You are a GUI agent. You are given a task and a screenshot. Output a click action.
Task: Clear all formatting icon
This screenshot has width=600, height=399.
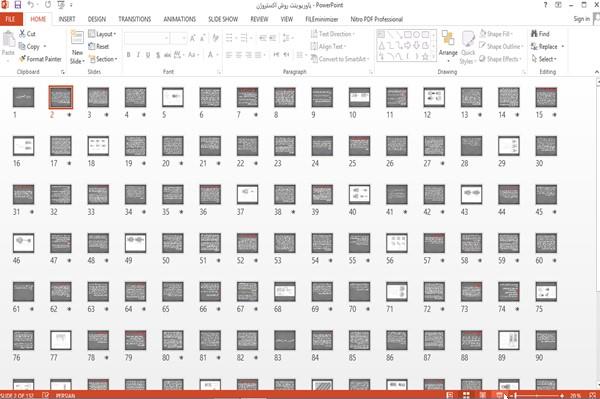215,38
